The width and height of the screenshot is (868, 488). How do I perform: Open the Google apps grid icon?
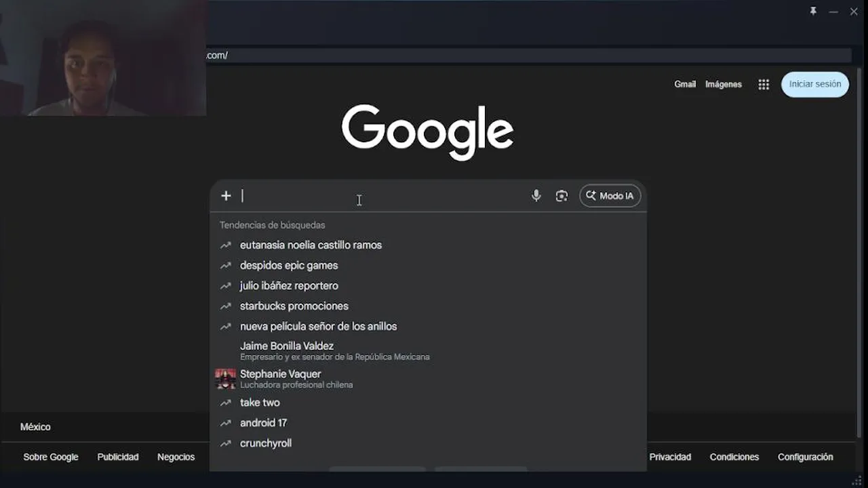(x=764, y=84)
